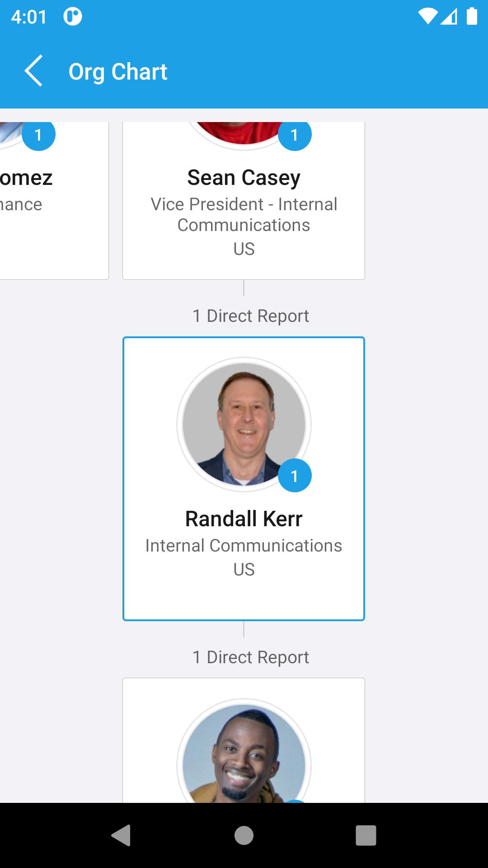This screenshot has height=868, width=488.
Task: Tap the app notification icon in status bar
Action: [x=73, y=17]
